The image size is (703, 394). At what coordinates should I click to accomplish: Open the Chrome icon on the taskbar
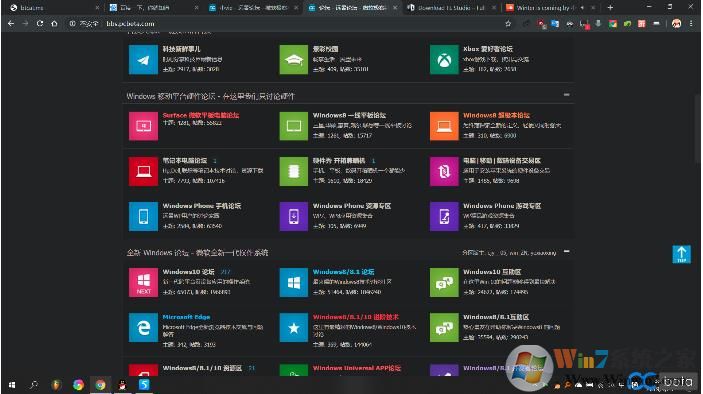pyautogui.click(x=100, y=385)
